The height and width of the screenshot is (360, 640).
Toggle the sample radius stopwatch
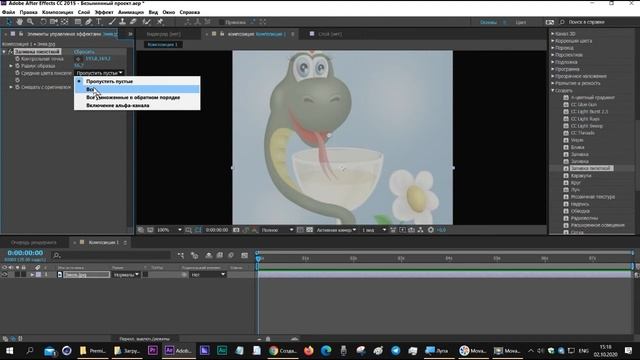pyautogui.click(x=17, y=66)
